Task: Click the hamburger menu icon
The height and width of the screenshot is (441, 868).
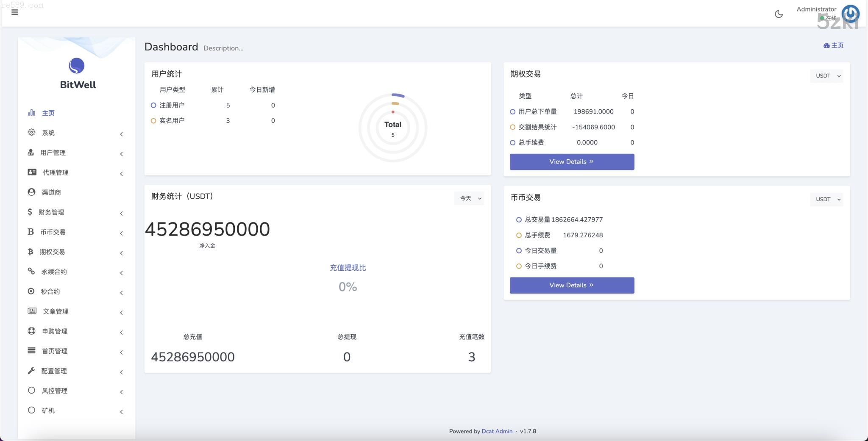Action: (15, 12)
